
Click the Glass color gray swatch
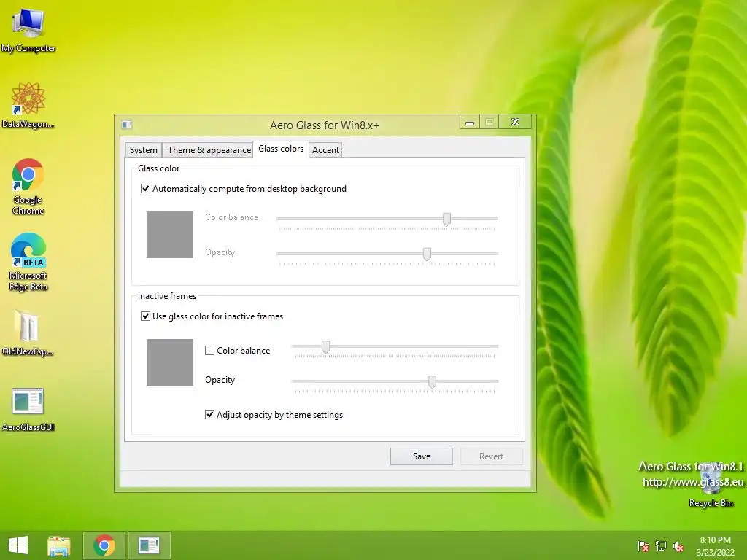[169, 235]
